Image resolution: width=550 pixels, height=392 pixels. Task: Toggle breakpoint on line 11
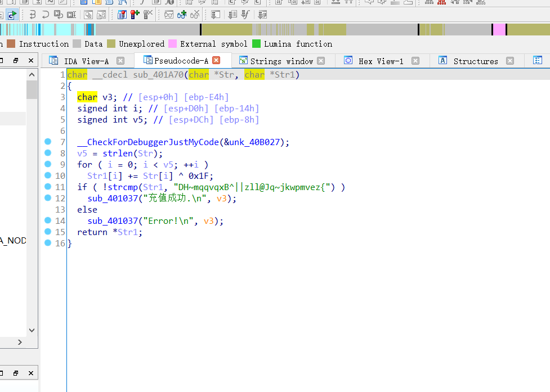[48, 187]
